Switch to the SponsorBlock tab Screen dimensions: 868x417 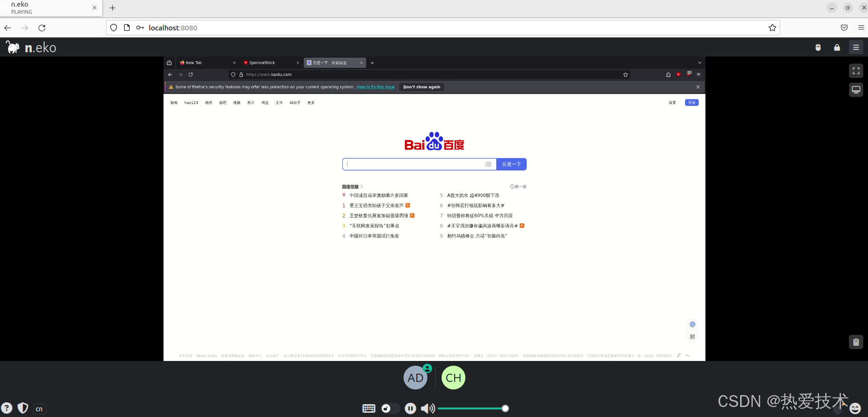pos(271,63)
